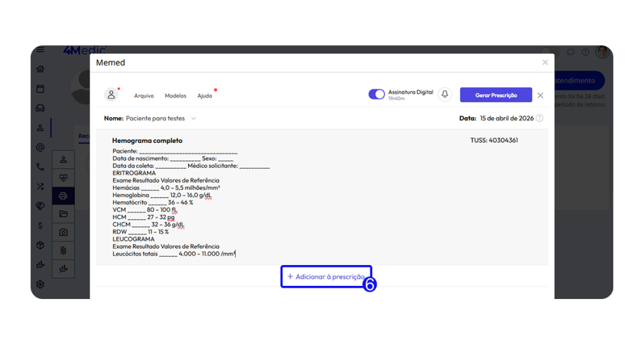This screenshot has height=345, width=644.
Task: Open the Arquivo menu
Action: click(x=144, y=96)
